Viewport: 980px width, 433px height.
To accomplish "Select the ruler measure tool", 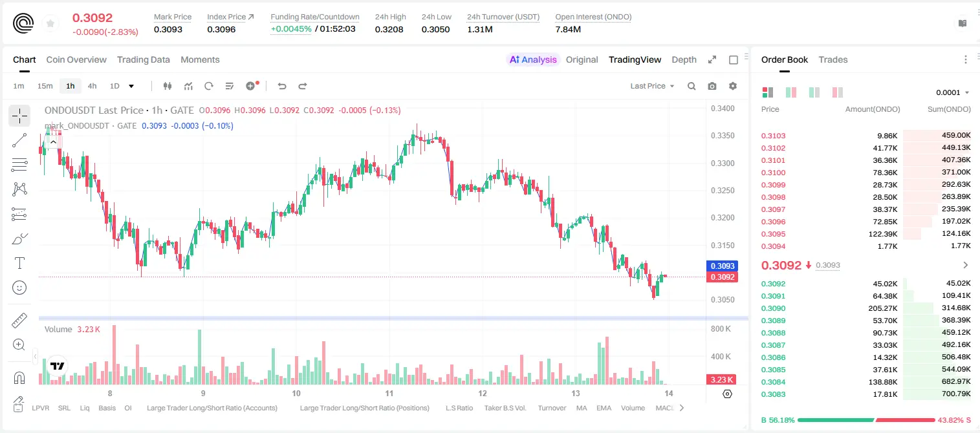I will coord(19,321).
